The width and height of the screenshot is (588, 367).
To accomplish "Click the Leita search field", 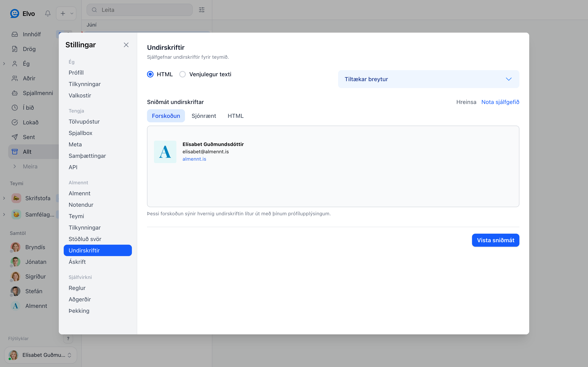I will (140, 10).
